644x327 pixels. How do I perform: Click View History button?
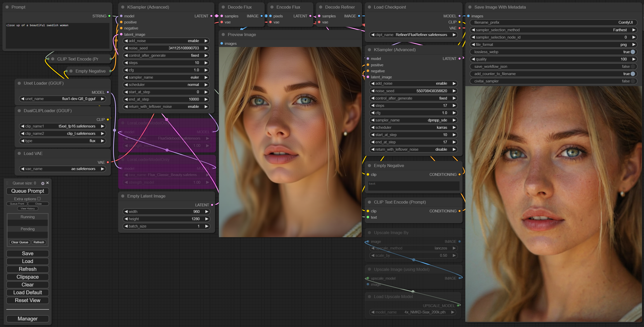coord(28,209)
